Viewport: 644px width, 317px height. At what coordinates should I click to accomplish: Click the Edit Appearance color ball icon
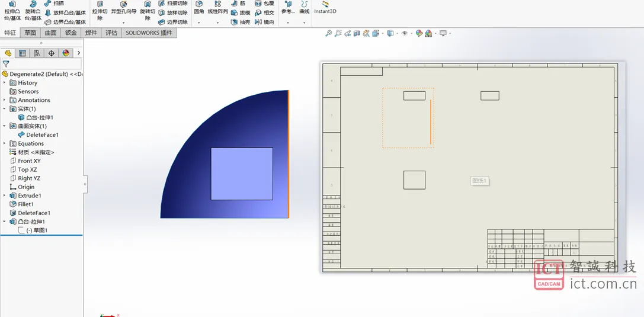click(x=419, y=33)
